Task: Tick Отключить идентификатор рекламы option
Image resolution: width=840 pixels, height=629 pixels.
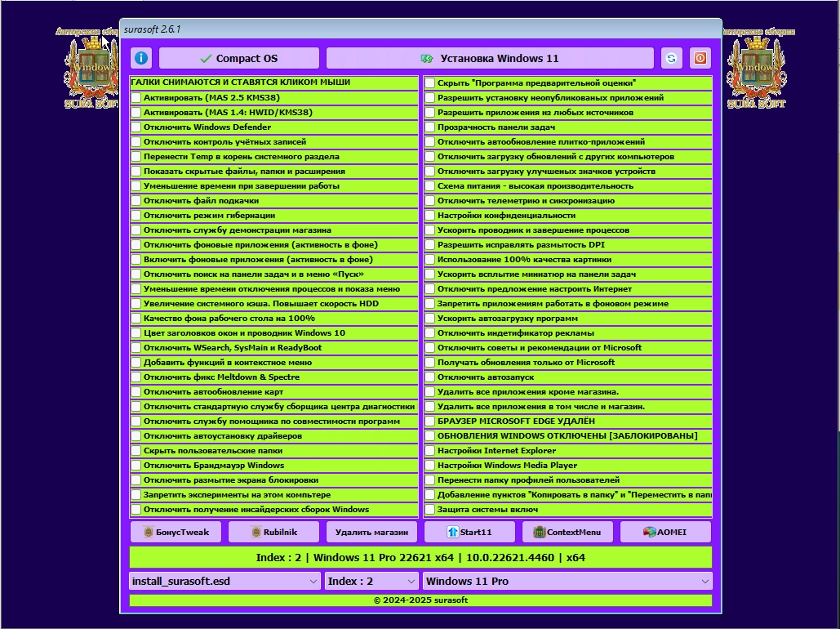Action: 429,333
